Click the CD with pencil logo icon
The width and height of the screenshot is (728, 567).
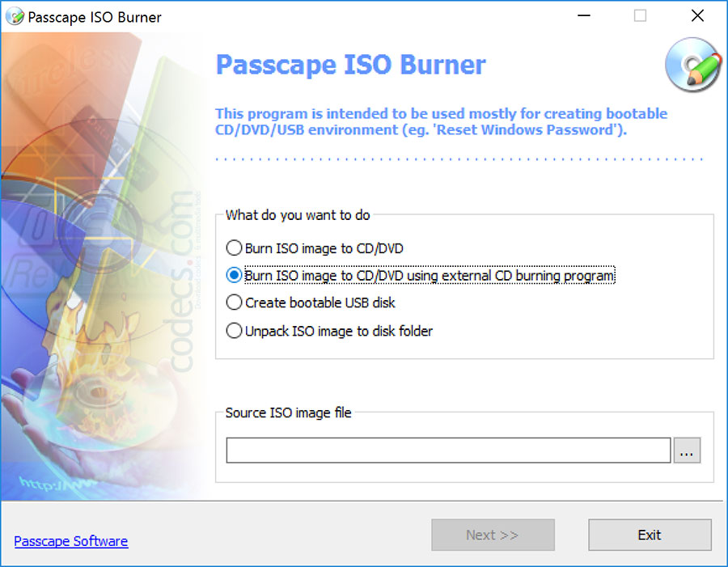pos(692,65)
